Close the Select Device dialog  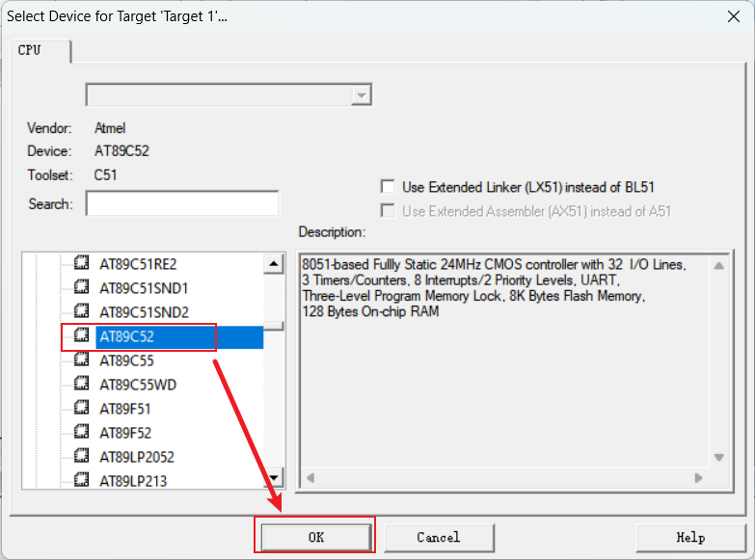pos(734,16)
